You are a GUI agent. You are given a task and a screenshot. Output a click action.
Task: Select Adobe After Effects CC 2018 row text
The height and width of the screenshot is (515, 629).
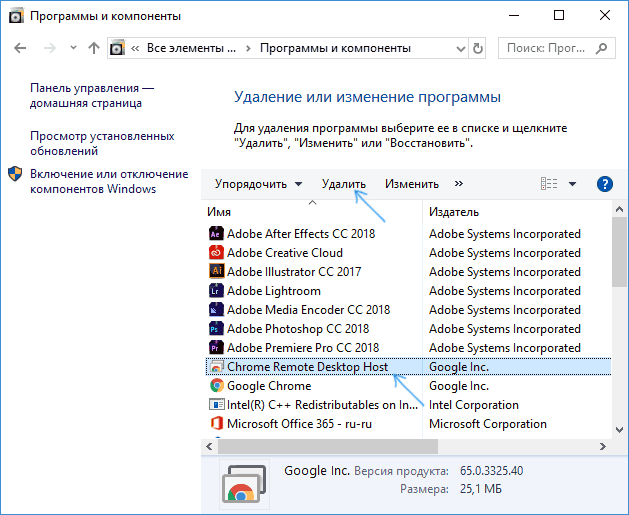301,233
